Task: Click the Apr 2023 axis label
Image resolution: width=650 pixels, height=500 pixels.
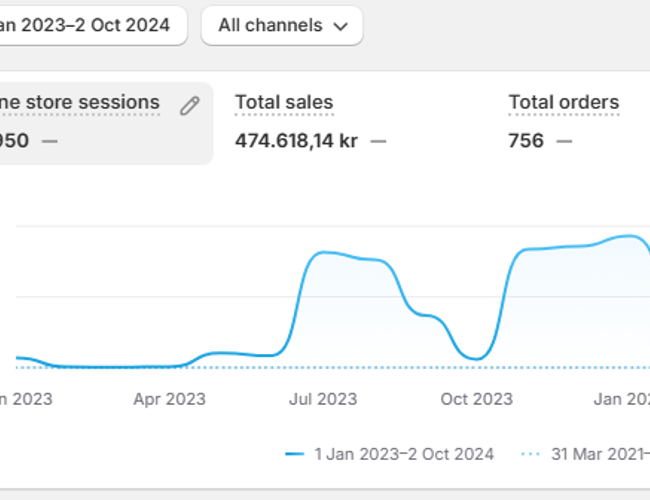Action: point(169,399)
